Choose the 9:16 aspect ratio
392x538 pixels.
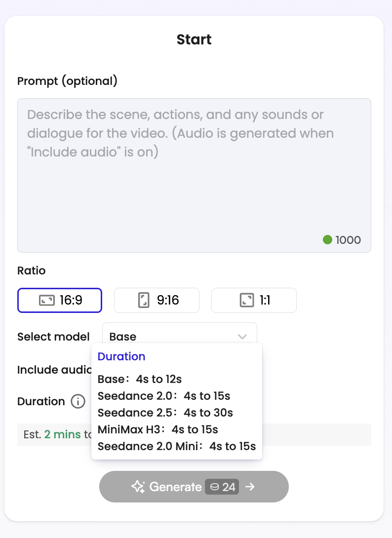157,300
